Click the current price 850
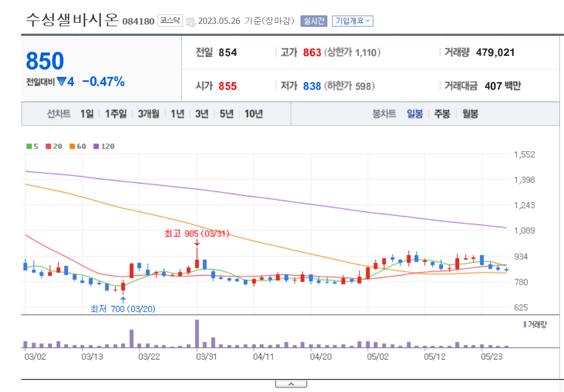This screenshot has height=392, width=564. (45, 61)
